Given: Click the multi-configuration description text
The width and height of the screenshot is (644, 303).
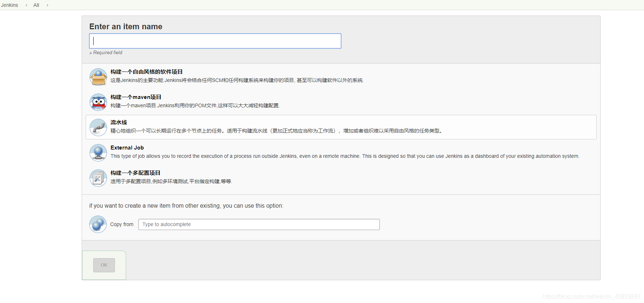Looking at the screenshot, I should [171, 181].
